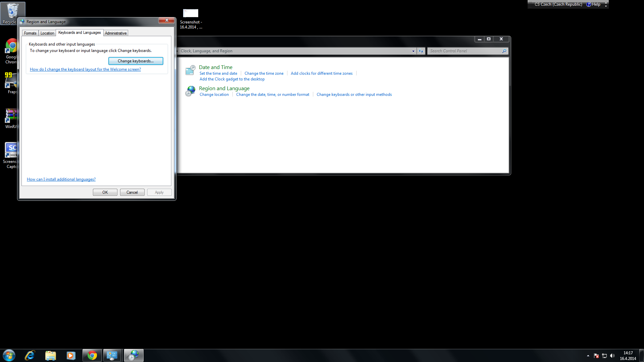Open the Location tab
644x362 pixels.
[x=47, y=33]
